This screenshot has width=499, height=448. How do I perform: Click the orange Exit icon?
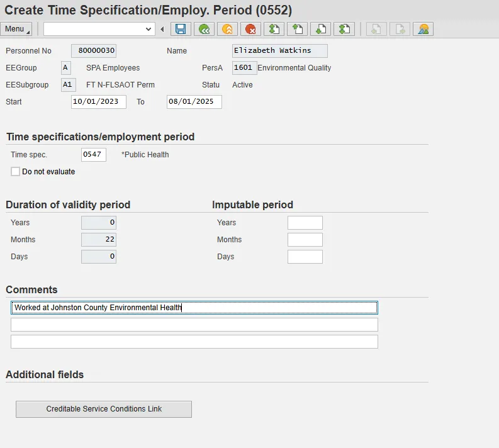click(x=227, y=29)
